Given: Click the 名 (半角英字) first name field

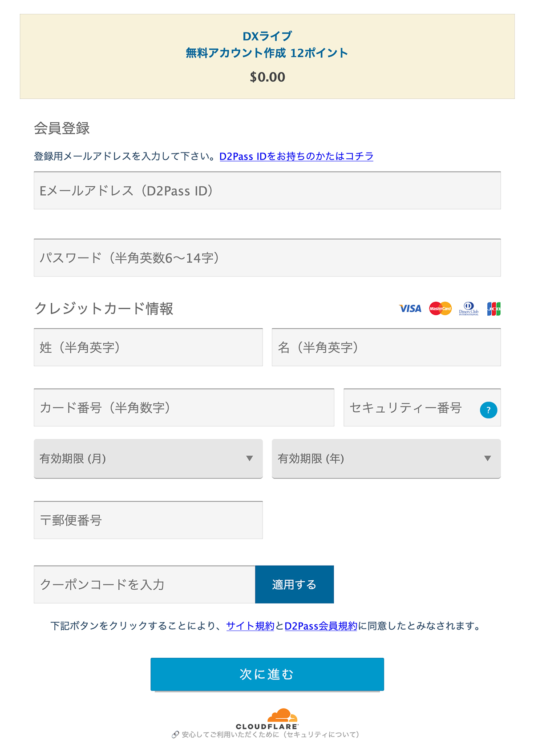Looking at the screenshot, I should point(386,347).
